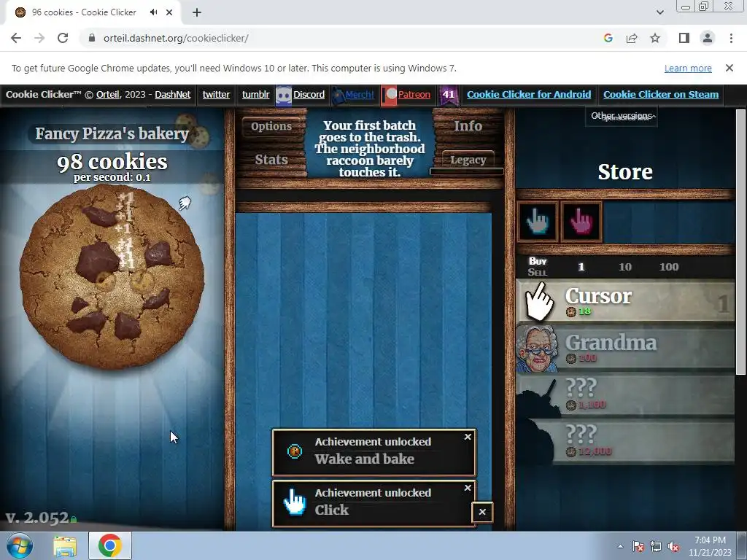Share this page icon

point(632,38)
